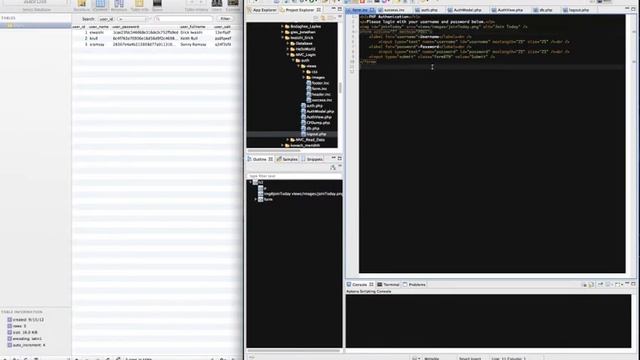The width and height of the screenshot is (640, 360).
Task: Open Console icon in Sequel Pro toolbar
Action: click(x=233, y=4)
